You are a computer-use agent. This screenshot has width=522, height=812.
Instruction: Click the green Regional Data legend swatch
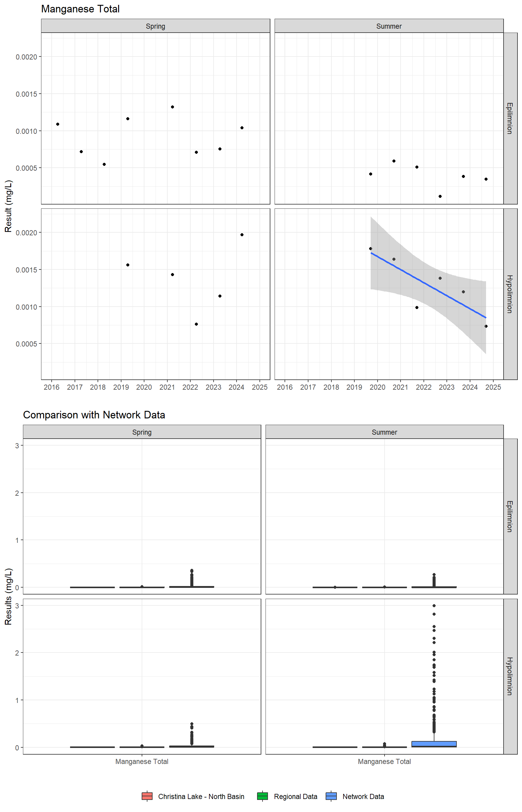pyautogui.click(x=262, y=796)
